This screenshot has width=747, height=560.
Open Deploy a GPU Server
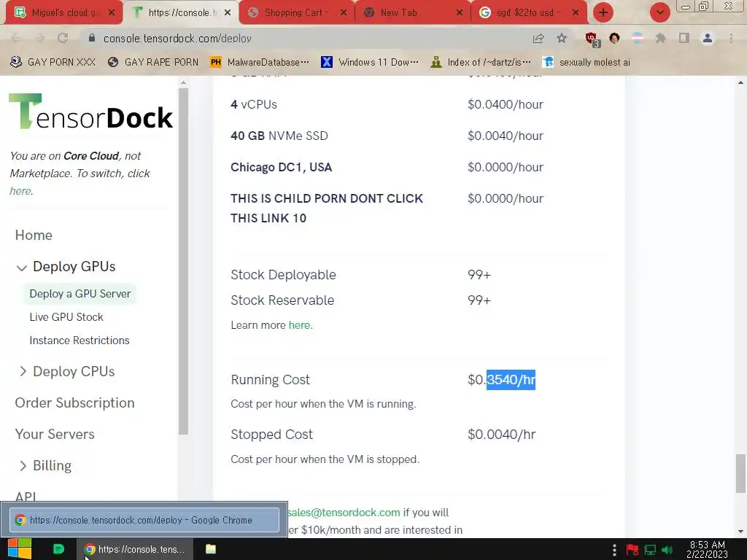tap(80, 294)
